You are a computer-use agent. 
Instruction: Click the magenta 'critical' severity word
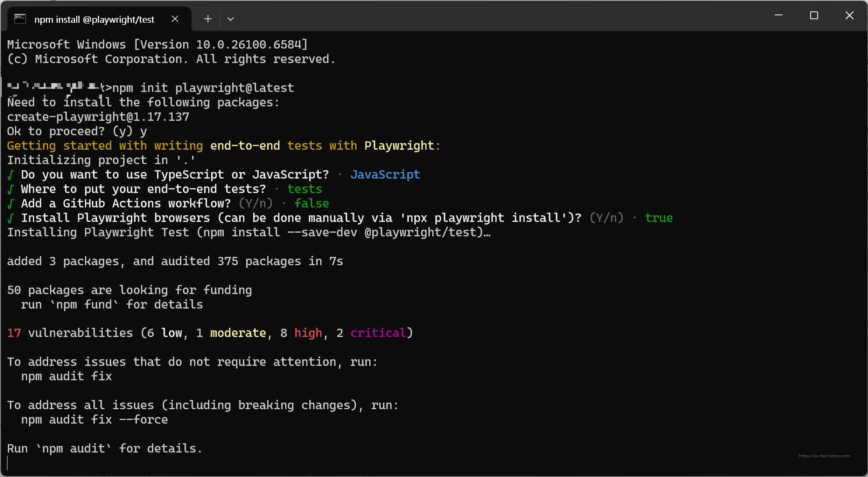[x=378, y=333]
